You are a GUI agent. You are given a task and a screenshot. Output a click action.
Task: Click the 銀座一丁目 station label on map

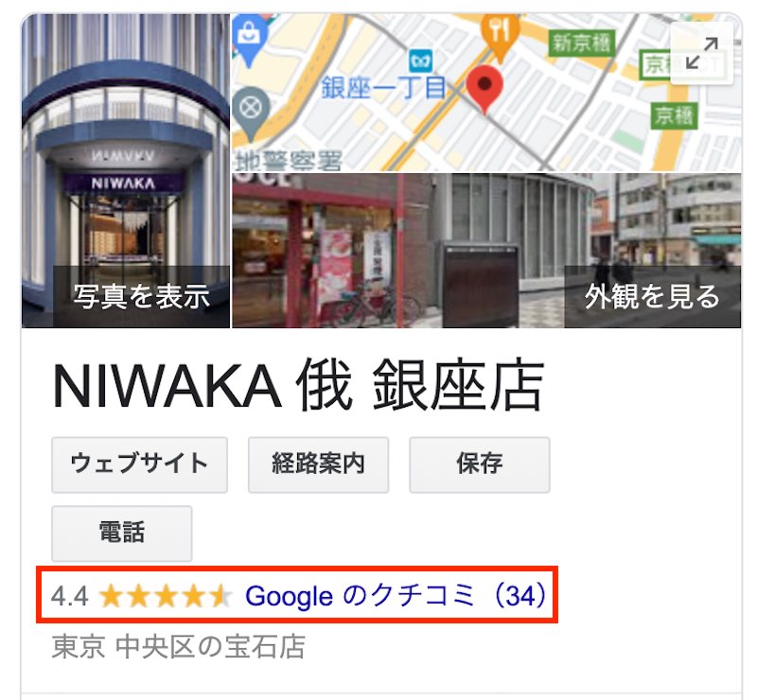[383, 88]
